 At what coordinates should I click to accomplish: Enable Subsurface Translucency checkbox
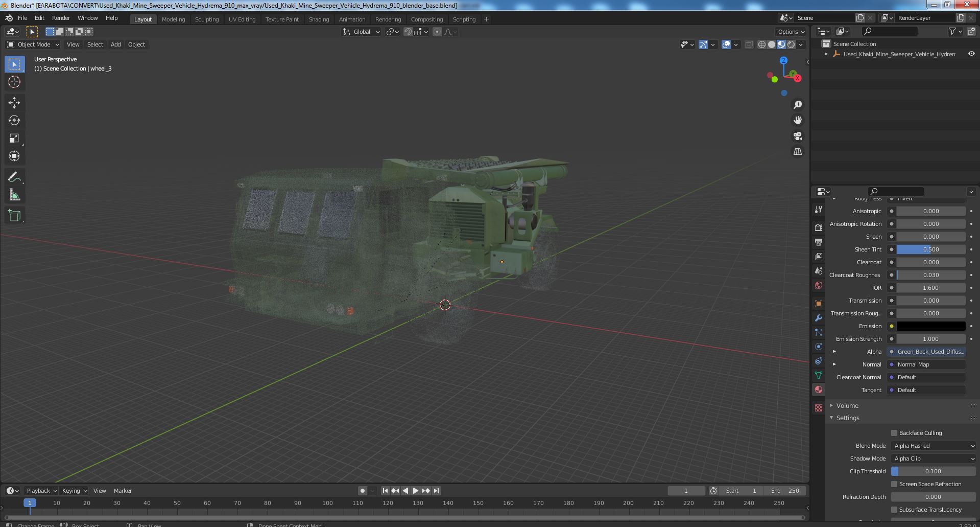pos(894,510)
